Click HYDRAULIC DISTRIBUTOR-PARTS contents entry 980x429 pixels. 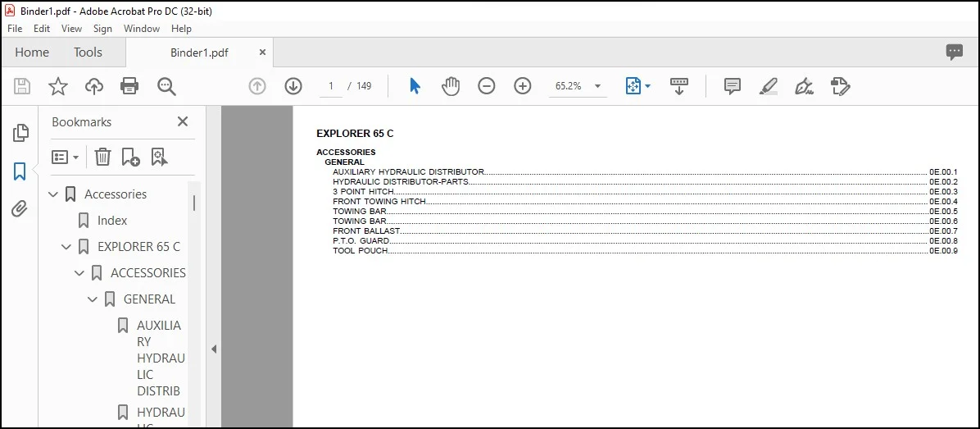[645, 182]
